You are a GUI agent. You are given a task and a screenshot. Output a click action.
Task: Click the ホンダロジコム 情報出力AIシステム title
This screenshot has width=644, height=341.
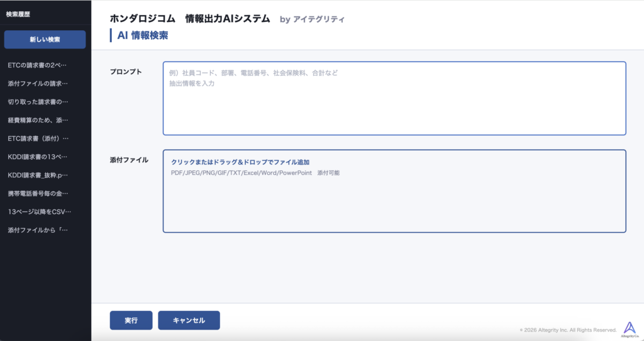click(x=190, y=18)
